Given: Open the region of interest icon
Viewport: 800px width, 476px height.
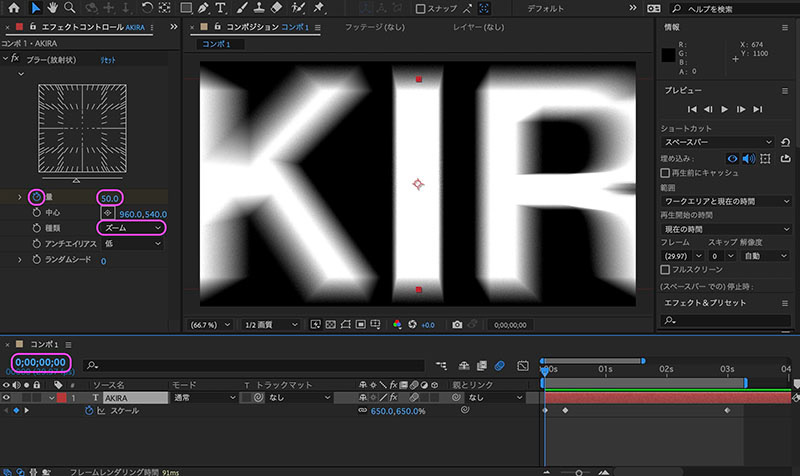Looking at the screenshot, I should coord(361,324).
